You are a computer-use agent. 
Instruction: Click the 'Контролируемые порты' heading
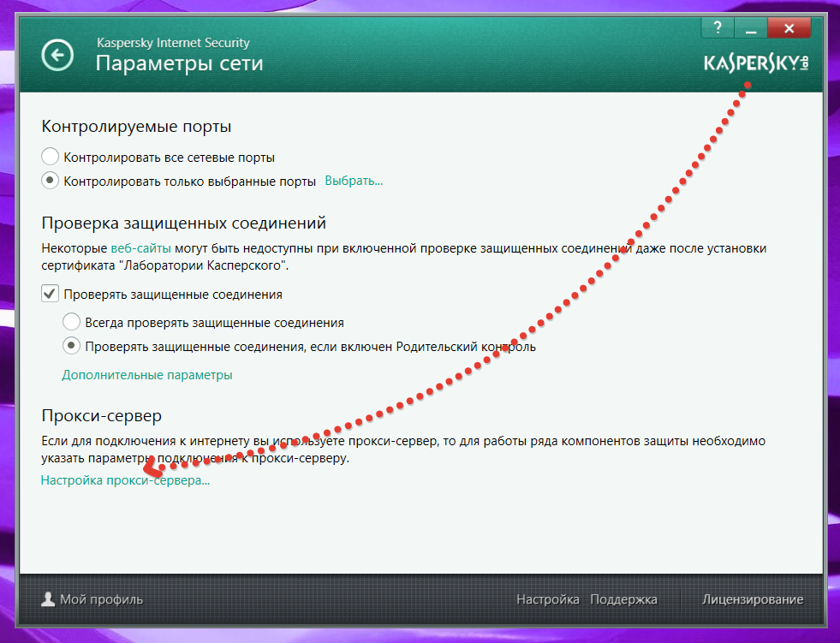pyautogui.click(x=137, y=127)
